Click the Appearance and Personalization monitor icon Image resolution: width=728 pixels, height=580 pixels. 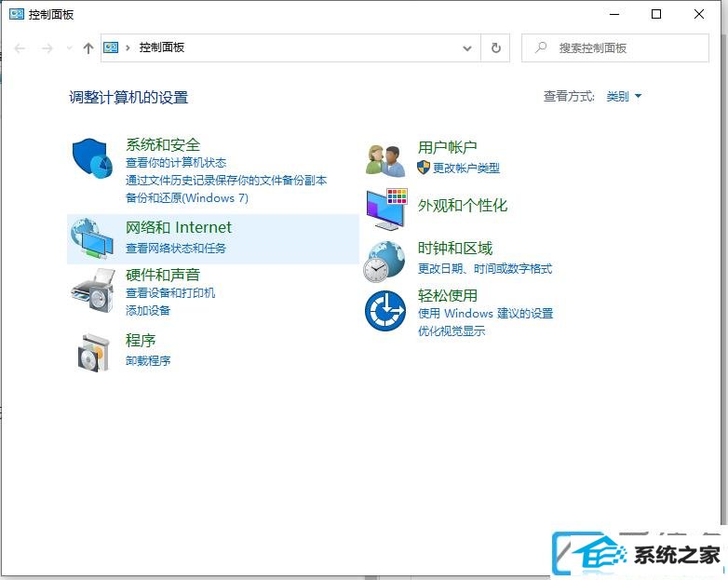tap(386, 209)
